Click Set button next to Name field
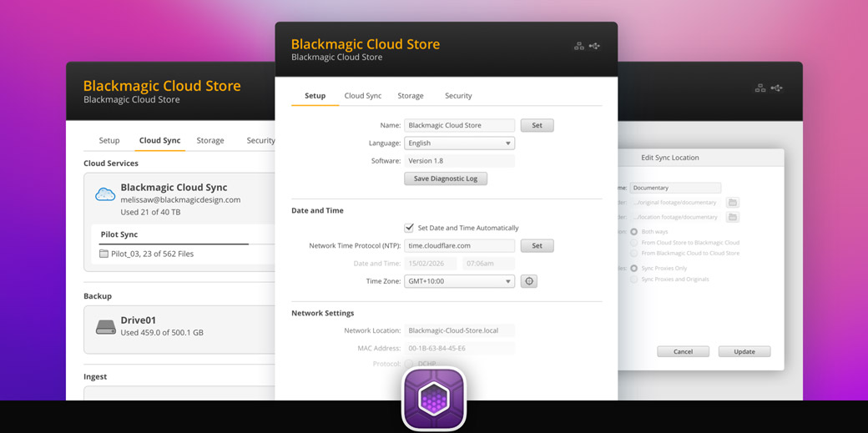The width and height of the screenshot is (868, 433). (x=537, y=126)
